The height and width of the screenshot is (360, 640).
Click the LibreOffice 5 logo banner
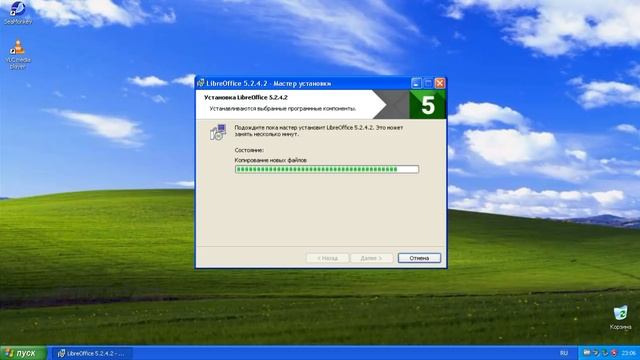coord(427,105)
